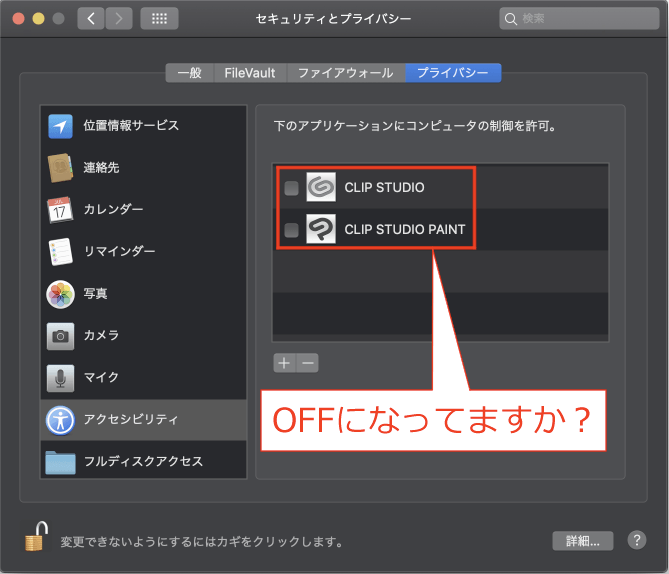The width and height of the screenshot is (669, 574).
Task: Close the window with red button
Action: 18,18
